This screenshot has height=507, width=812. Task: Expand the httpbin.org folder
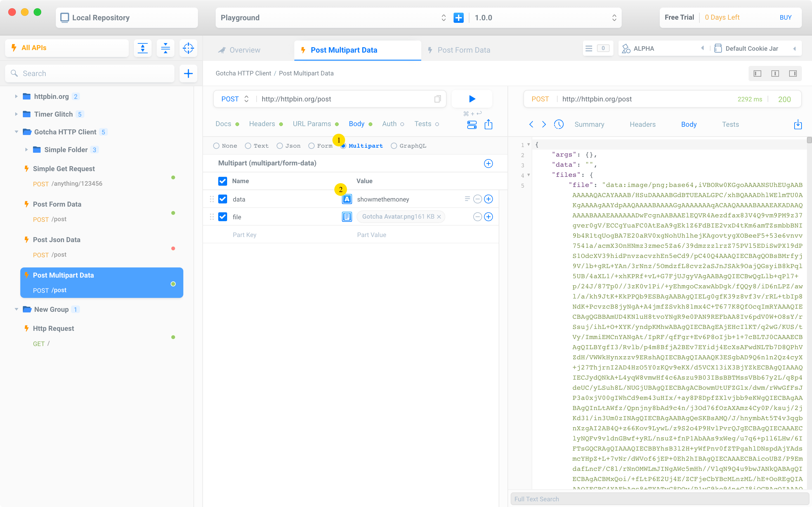tap(16, 97)
